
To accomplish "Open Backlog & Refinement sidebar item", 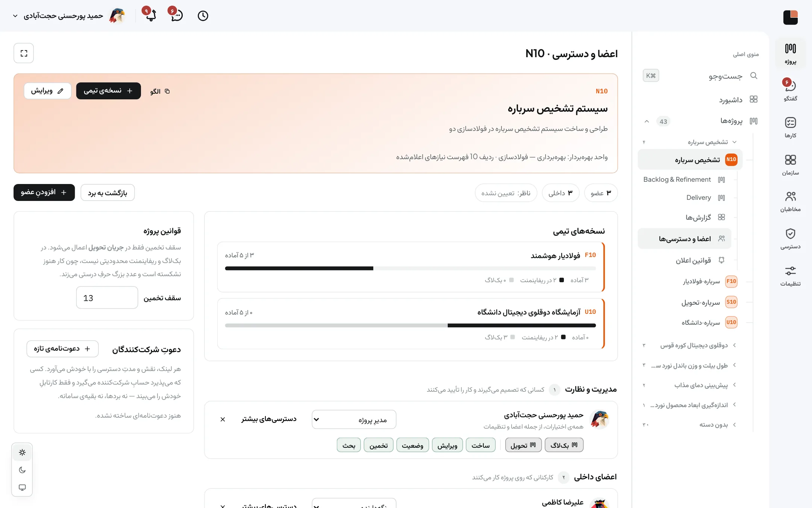I will [684, 179].
